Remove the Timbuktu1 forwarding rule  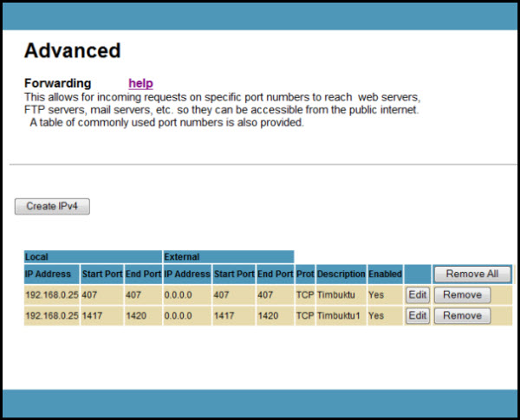click(x=462, y=316)
